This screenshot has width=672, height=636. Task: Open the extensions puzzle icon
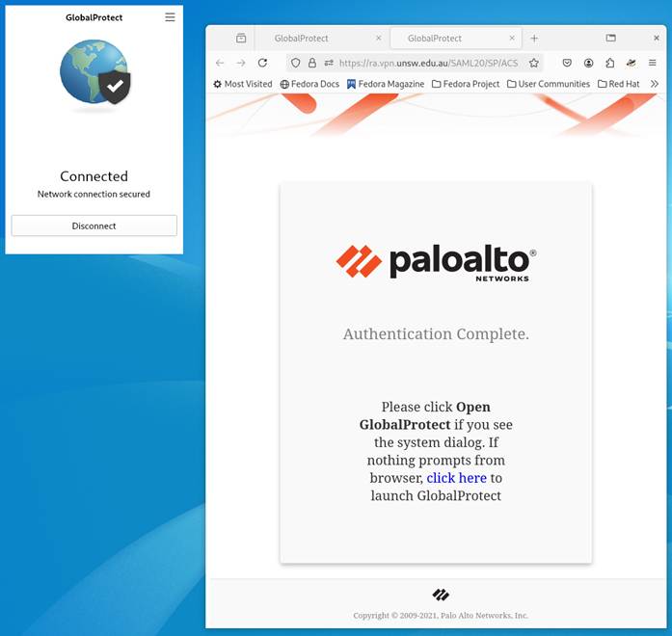point(610,63)
